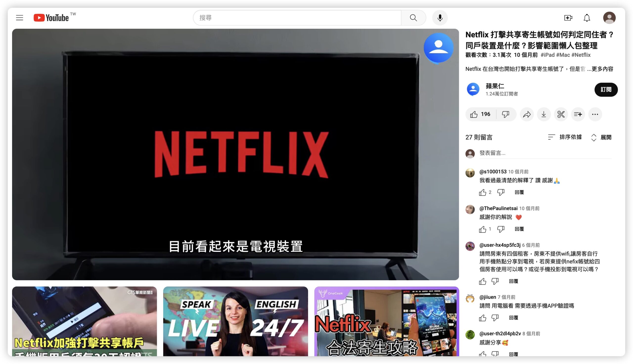Click 觀看次數:3.1萬次 view count
Screen dimensions: 633x364
coord(488,55)
